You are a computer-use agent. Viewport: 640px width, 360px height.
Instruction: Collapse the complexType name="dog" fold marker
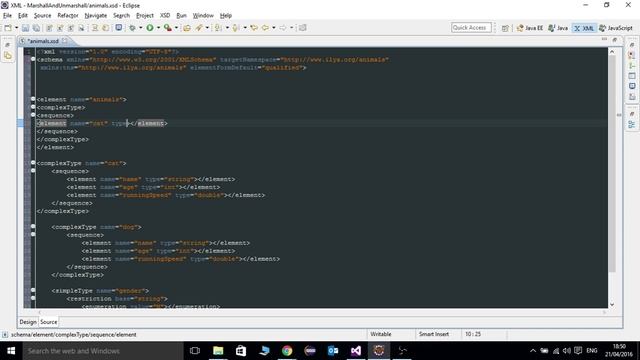33,227
